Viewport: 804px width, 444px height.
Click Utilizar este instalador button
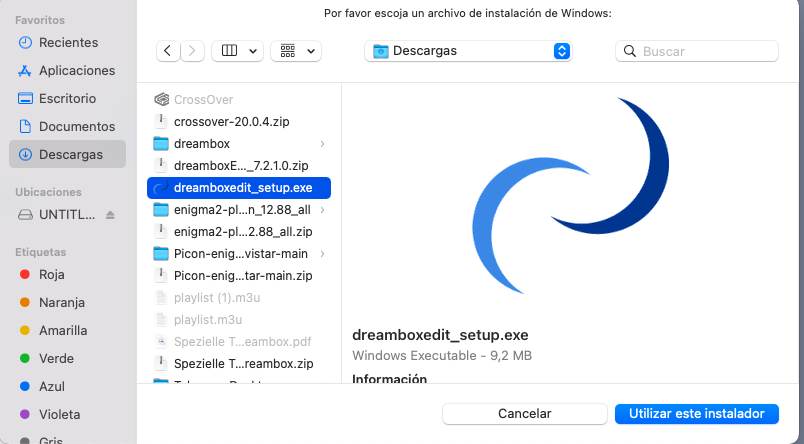pos(696,413)
